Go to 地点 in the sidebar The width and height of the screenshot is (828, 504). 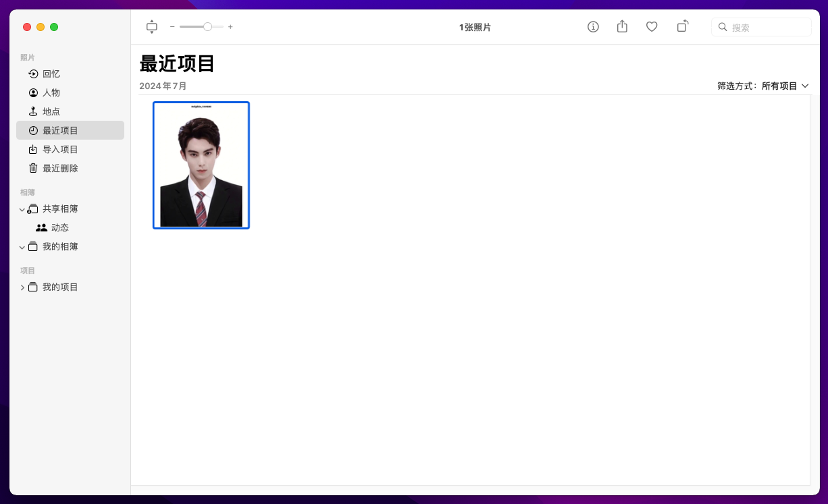tap(51, 112)
